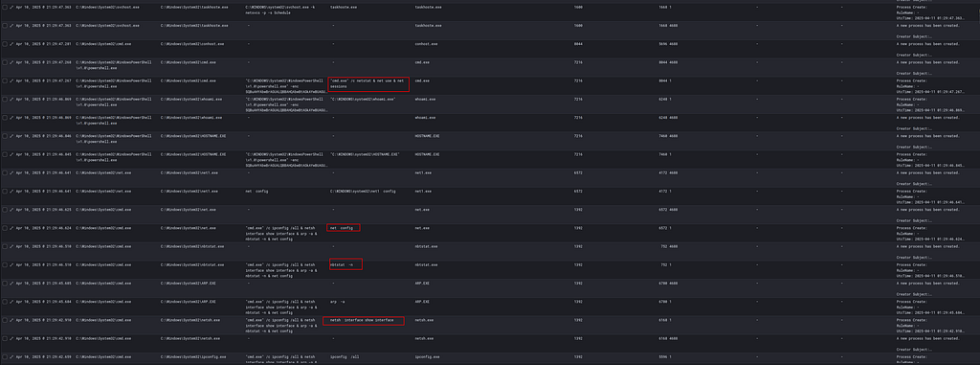Click the arp -a command line cell
The height and width of the screenshot is (365, 980).
click(x=338, y=301)
